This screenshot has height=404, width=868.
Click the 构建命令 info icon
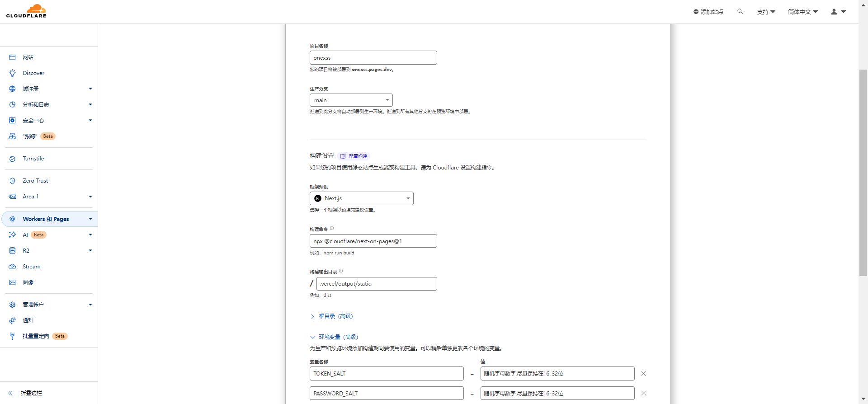pos(332,229)
